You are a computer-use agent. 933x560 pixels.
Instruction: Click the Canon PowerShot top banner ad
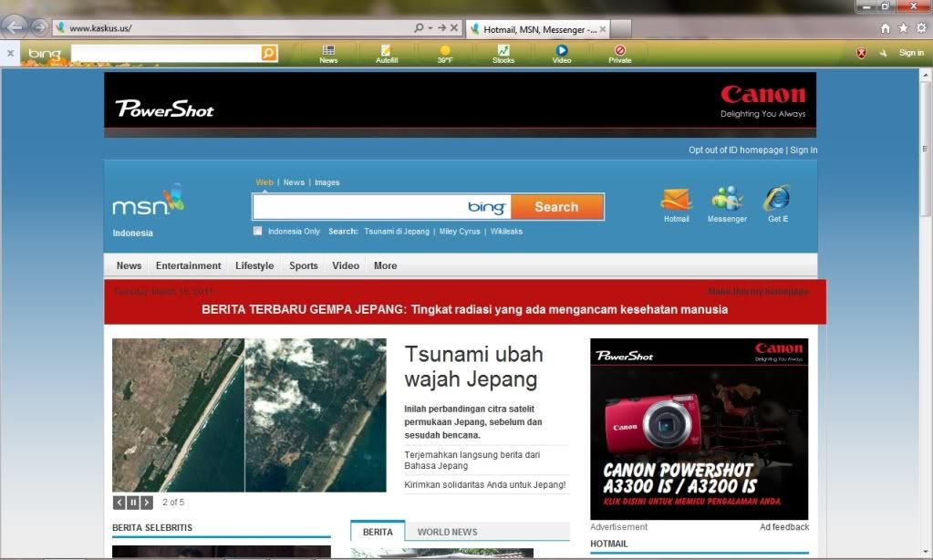pos(460,105)
